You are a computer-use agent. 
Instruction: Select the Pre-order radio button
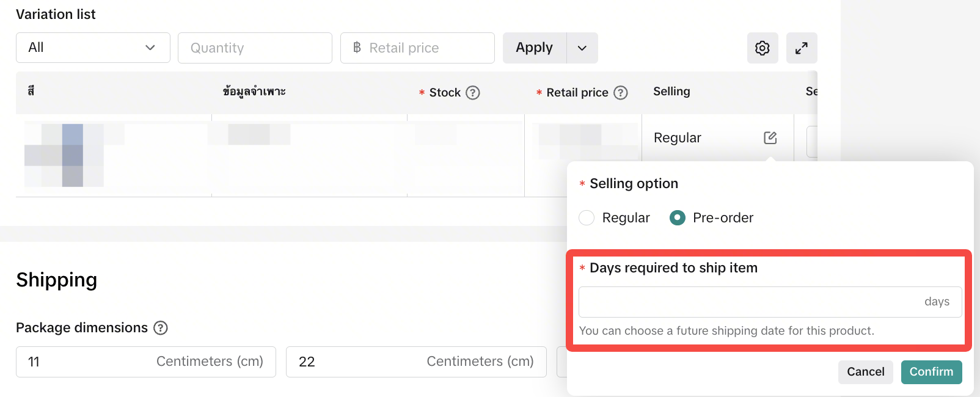pos(678,218)
